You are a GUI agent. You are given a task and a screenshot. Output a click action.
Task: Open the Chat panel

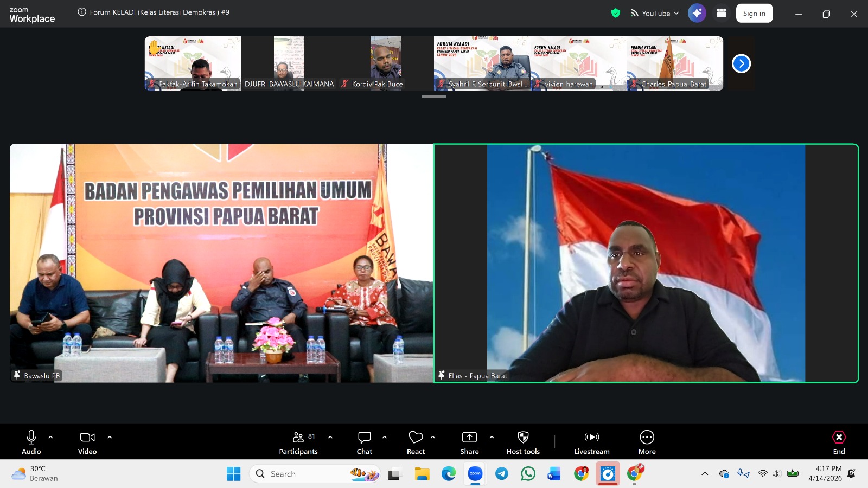(364, 442)
